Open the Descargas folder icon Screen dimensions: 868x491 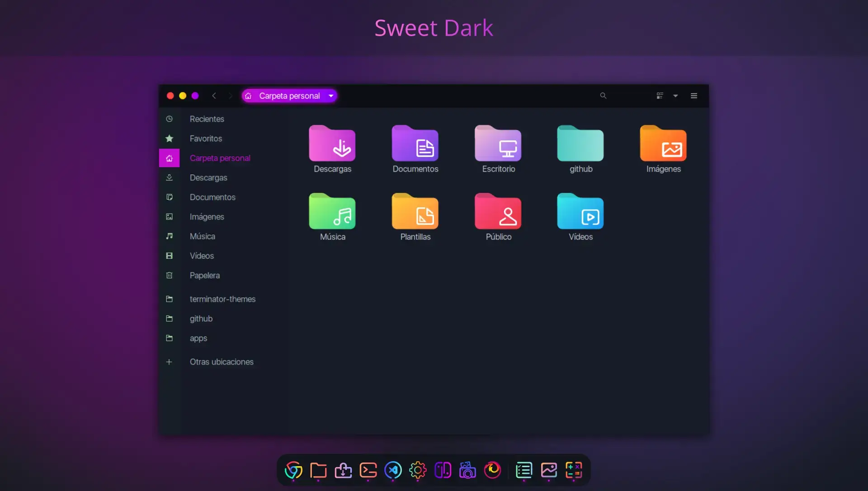(x=332, y=145)
